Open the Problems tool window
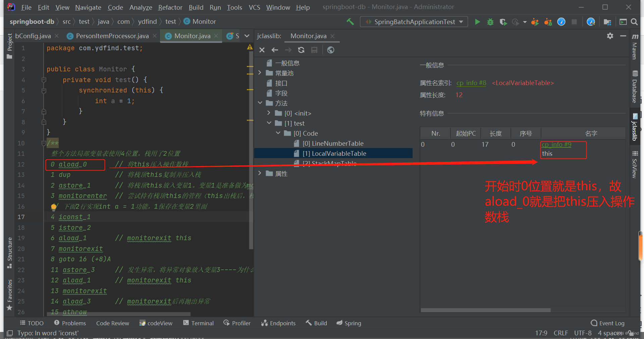Viewport: 644px width, 339px height. 70,323
